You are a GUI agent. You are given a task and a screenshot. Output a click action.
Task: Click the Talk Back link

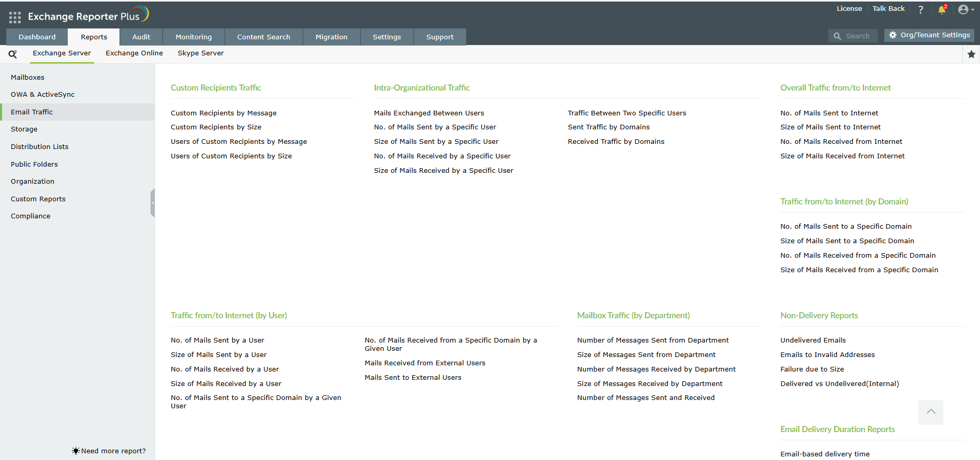pos(889,9)
